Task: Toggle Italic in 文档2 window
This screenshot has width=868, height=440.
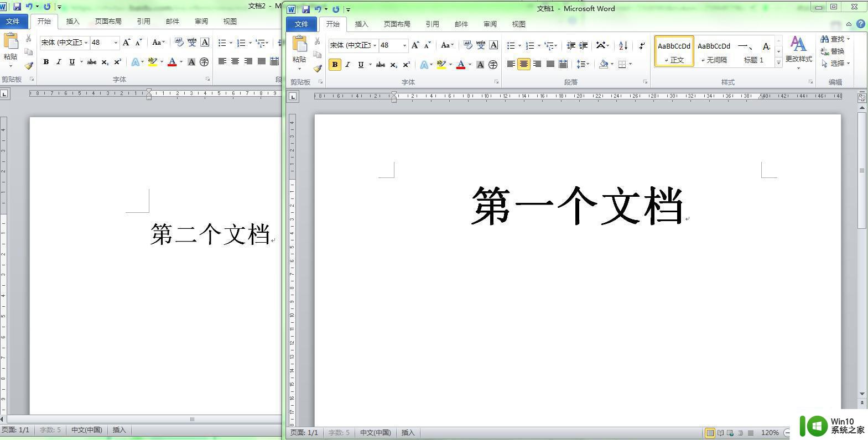Action: pyautogui.click(x=59, y=62)
